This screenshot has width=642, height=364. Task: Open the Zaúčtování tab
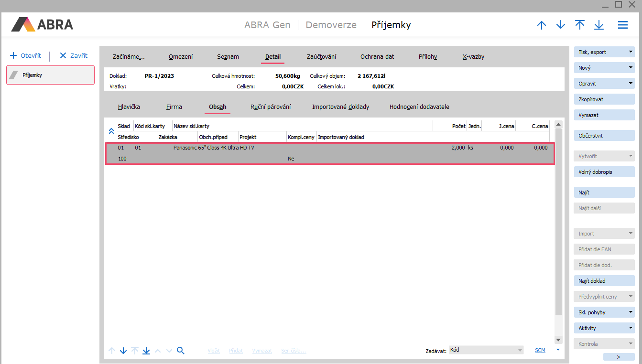pyautogui.click(x=322, y=56)
